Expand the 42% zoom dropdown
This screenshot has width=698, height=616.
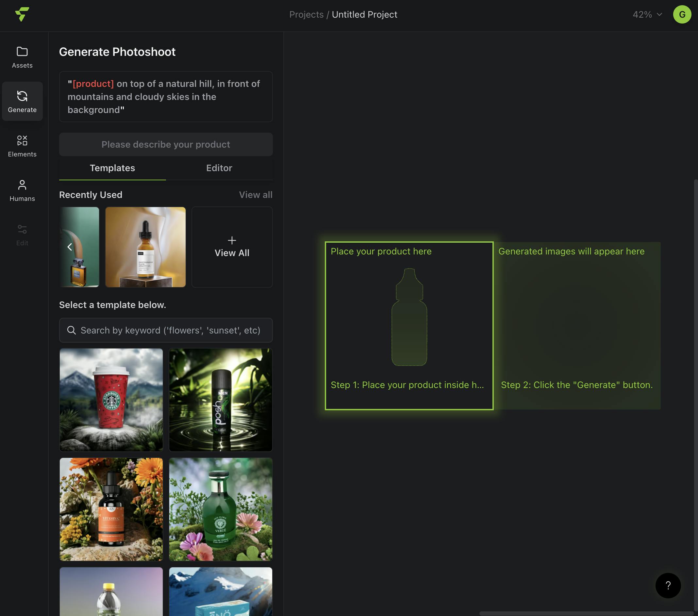(x=647, y=14)
